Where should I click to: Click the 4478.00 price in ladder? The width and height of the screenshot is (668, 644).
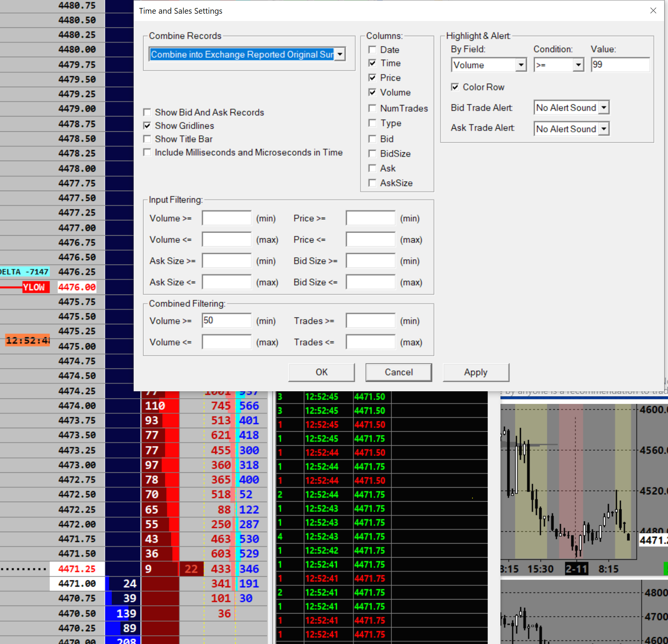[x=77, y=168]
